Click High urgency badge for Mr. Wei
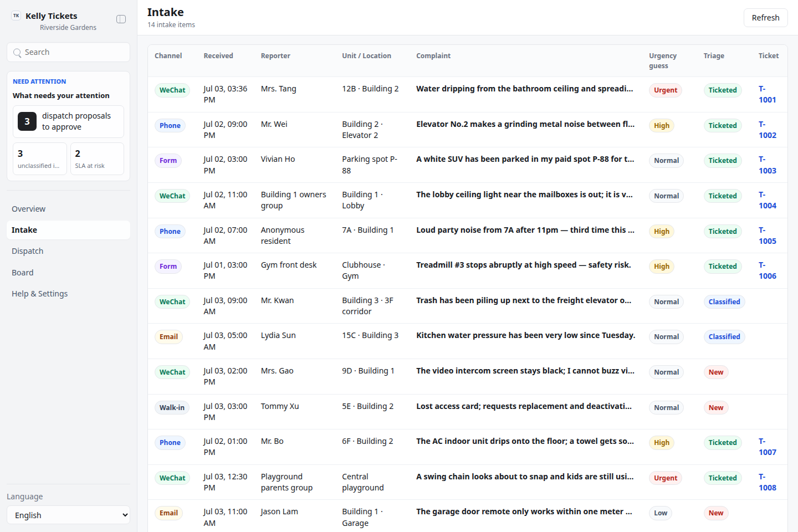Screen dimensions: 798x532 661,126
